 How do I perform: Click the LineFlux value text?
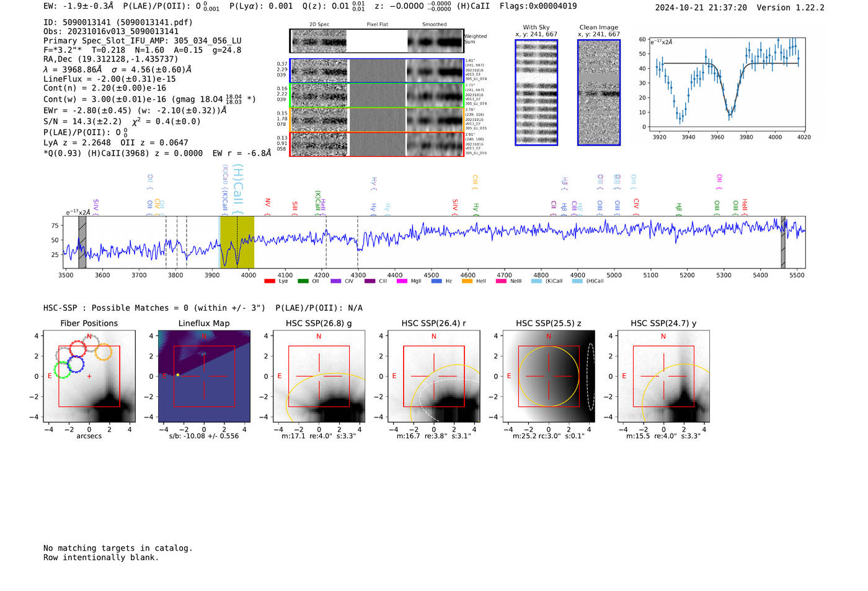[x=110, y=79]
